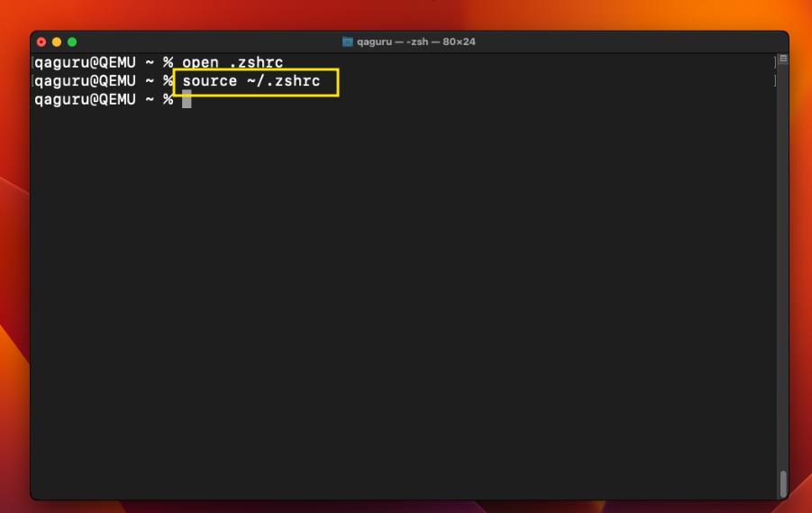
Task: Close the Terminal window with red button
Action: 41,42
